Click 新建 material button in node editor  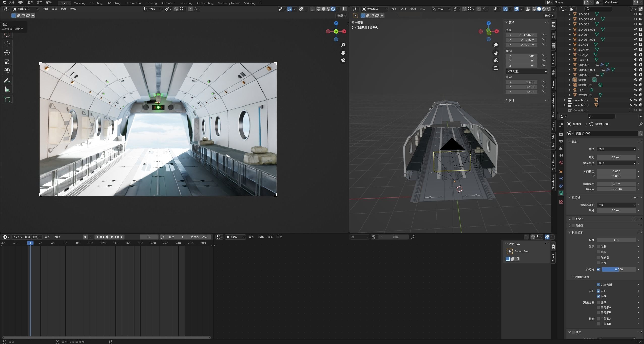396,237
